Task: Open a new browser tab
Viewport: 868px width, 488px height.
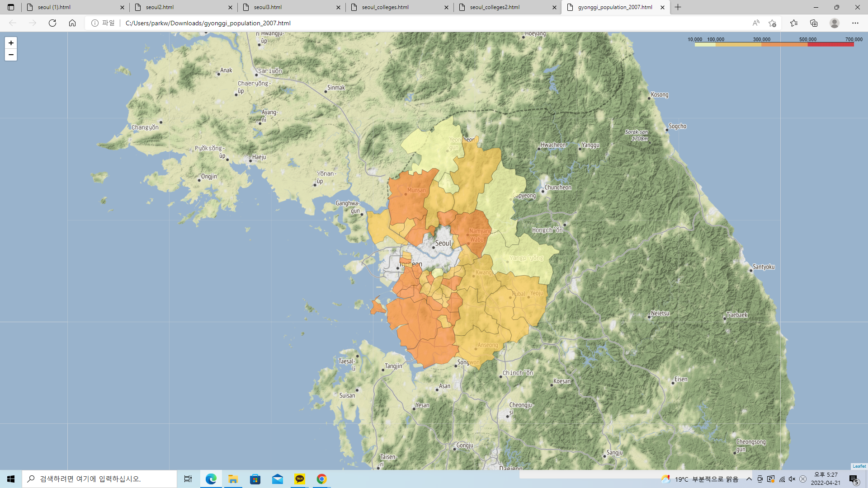Action: click(678, 7)
